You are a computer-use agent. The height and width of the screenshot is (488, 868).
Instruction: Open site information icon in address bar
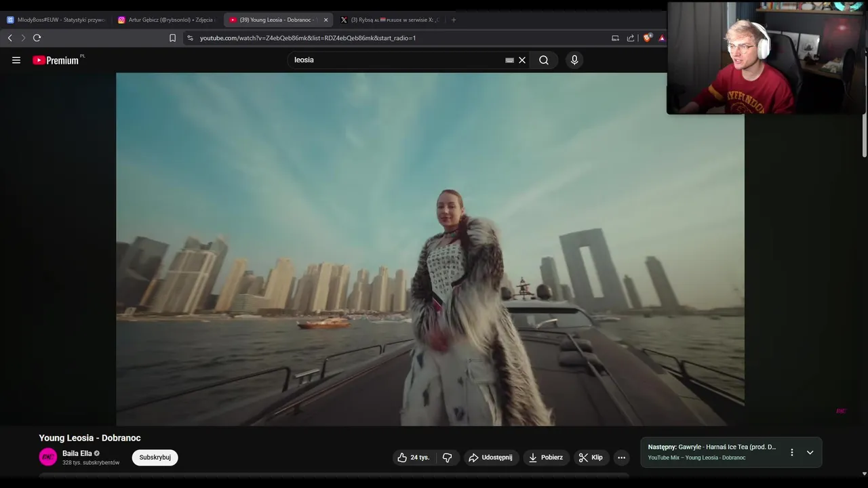click(190, 38)
